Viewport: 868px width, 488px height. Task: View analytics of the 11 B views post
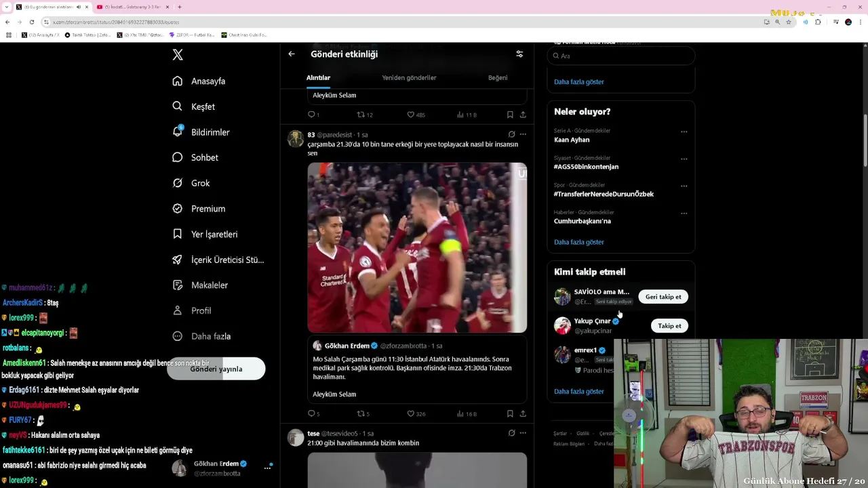click(x=467, y=115)
